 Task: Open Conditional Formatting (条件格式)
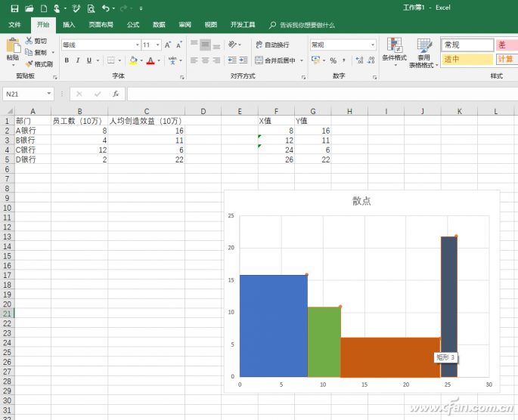click(394, 52)
